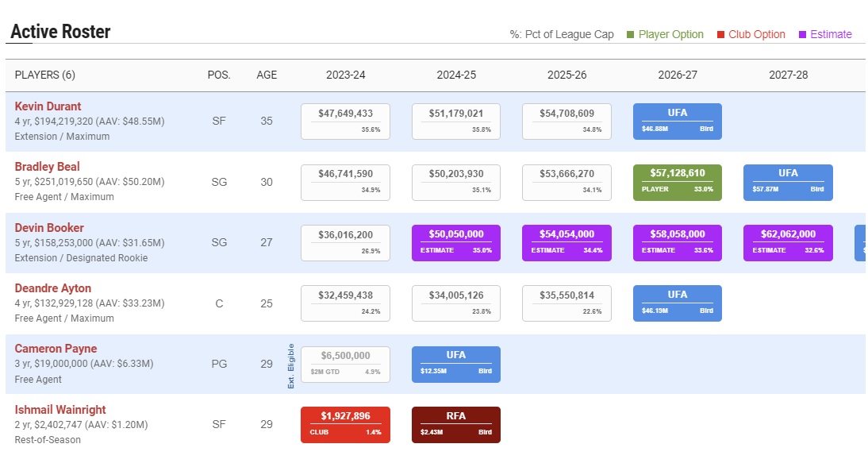The width and height of the screenshot is (868, 467).
Task: Click Beal's UFA $57.87M box
Action: [789, 182]
